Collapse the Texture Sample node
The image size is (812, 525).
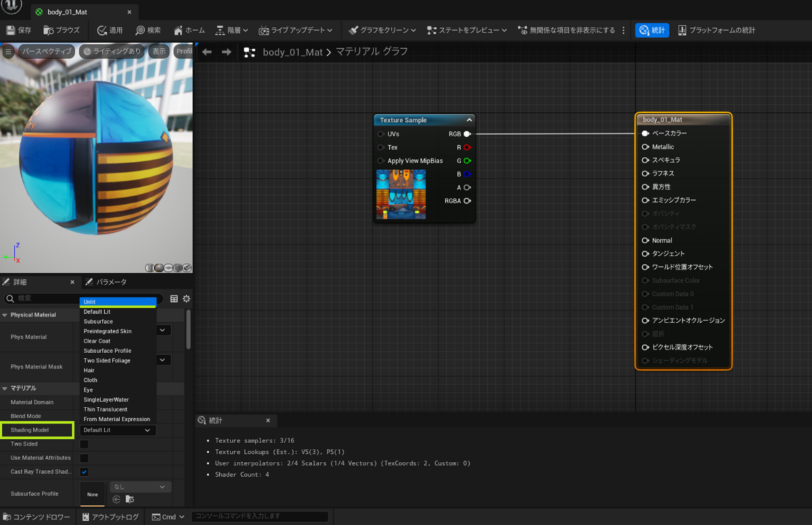point(469,120)
